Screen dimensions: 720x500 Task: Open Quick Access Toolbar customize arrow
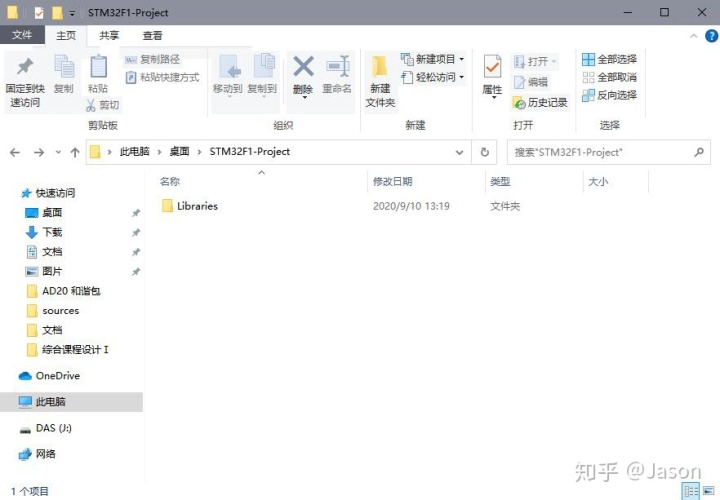click(72, 13)
